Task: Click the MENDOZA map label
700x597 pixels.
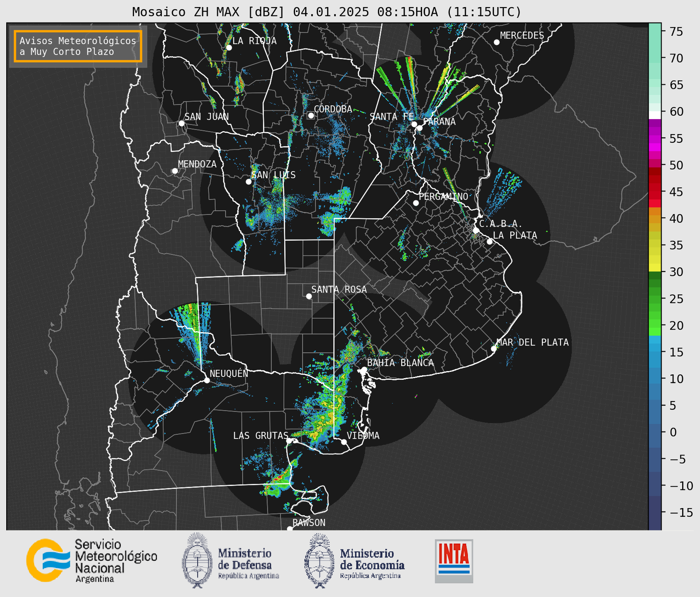Action: (x=197, y=164)
